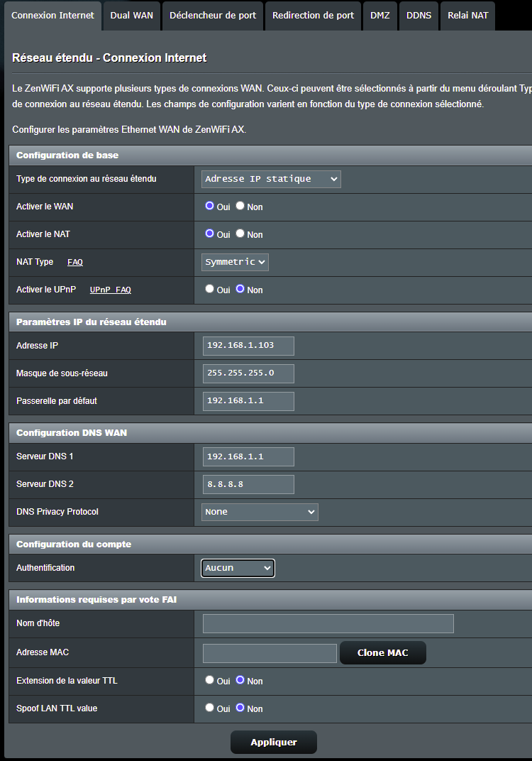Image resolution: width=532 pixels, height=761 pixels.
Task: Click the Serveur DNS 1 field
Action: coord(248,456)
